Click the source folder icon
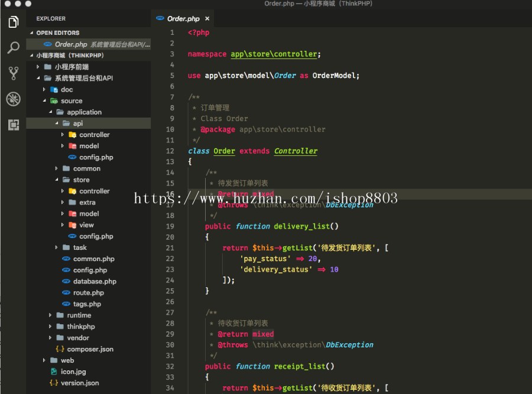The height and width of the screenshot is (394, 532). click(x=54, y=100)
